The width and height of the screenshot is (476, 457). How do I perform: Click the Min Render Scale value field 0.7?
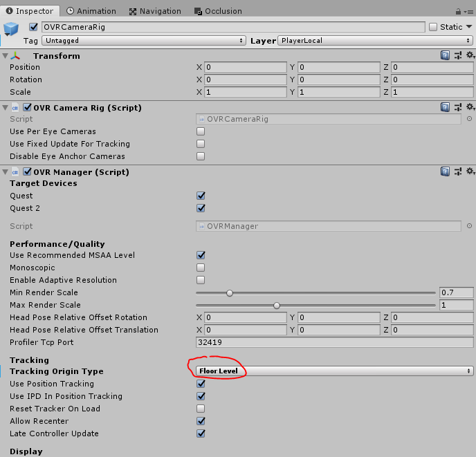(x=456, y=292)
